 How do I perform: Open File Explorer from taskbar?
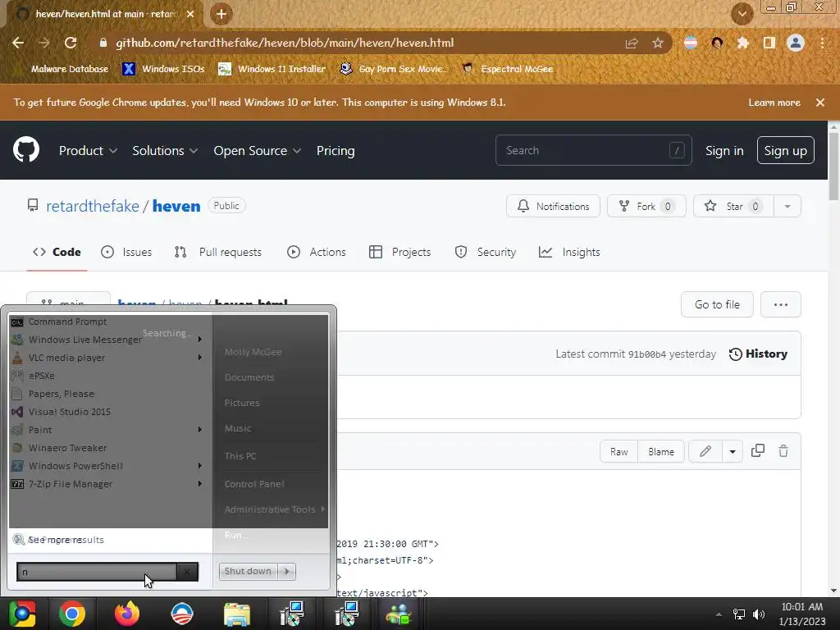[237, 614]
